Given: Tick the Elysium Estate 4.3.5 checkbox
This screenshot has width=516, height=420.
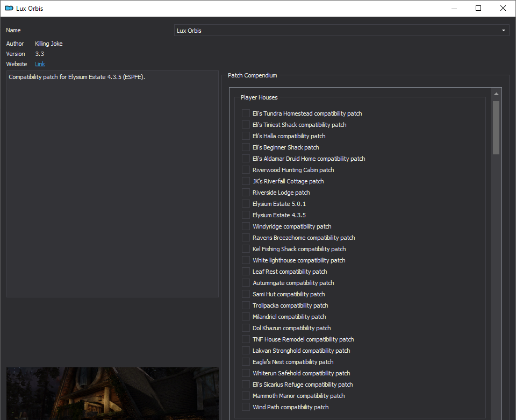Looking at the screenshot, I should [246, 215].
